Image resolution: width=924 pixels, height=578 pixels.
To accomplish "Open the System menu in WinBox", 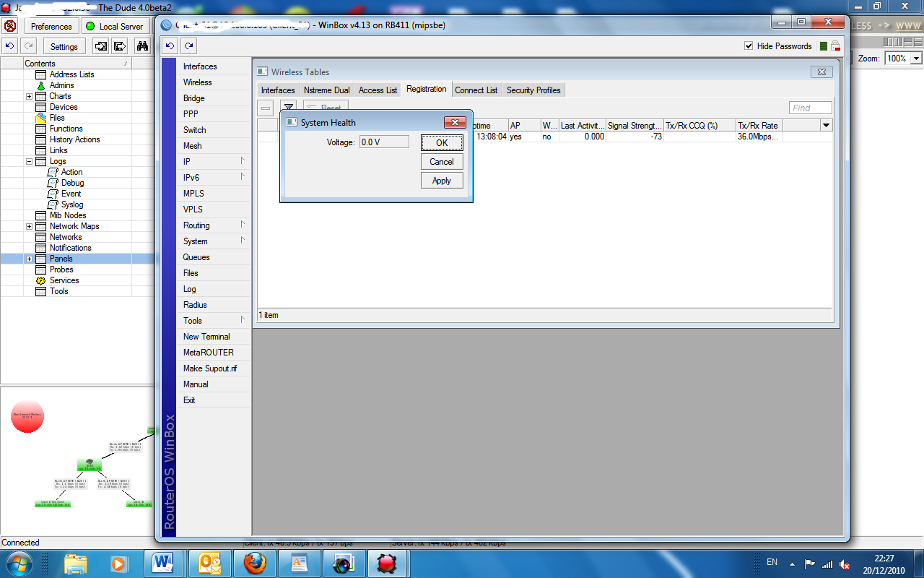I will click(x=214, y=241).
